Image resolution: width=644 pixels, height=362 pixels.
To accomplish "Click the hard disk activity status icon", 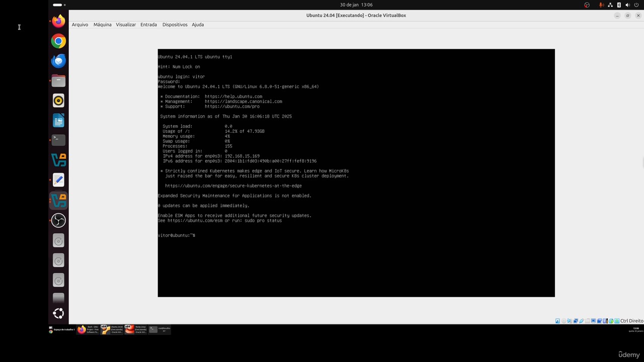I will tap(557, 321).
